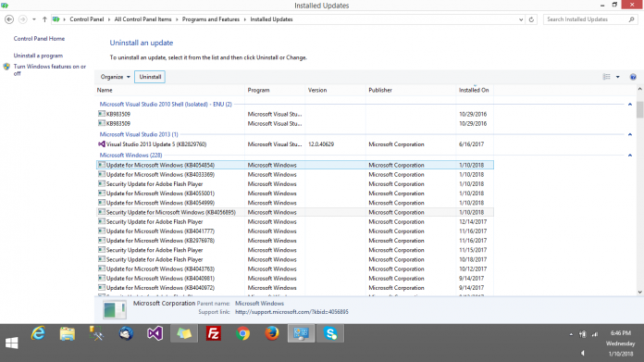Select Update for Microsoft Windows (KB2976978)
644x362 pixels.
pos(295,241)
